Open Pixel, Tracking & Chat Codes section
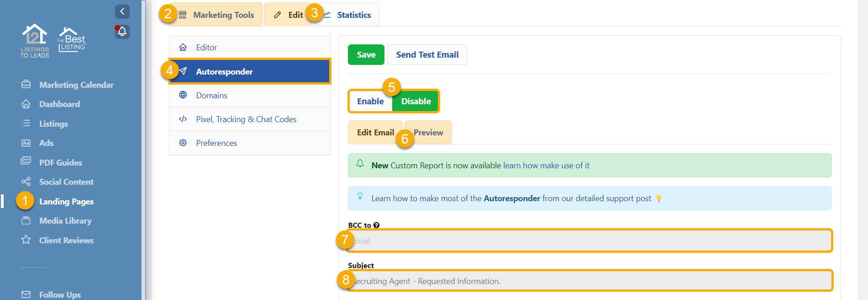 246,119
